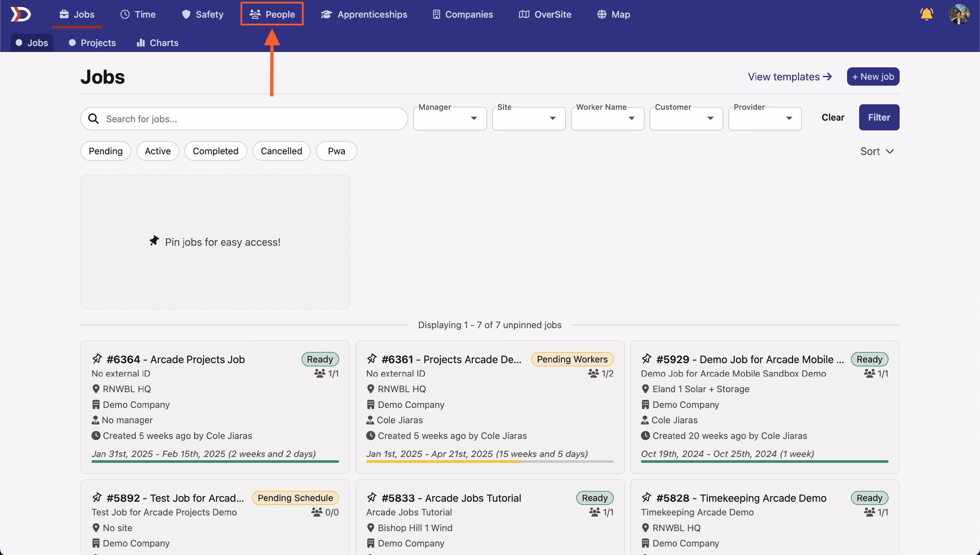
Task: Open the Companies tab
Action: click(463, 14)
